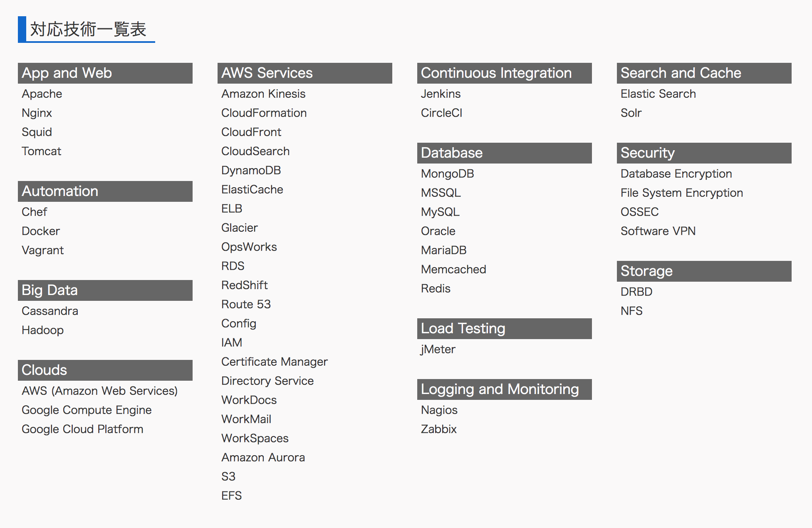
Task: Select Certificate Manager entry
Action: coord(275,362)
